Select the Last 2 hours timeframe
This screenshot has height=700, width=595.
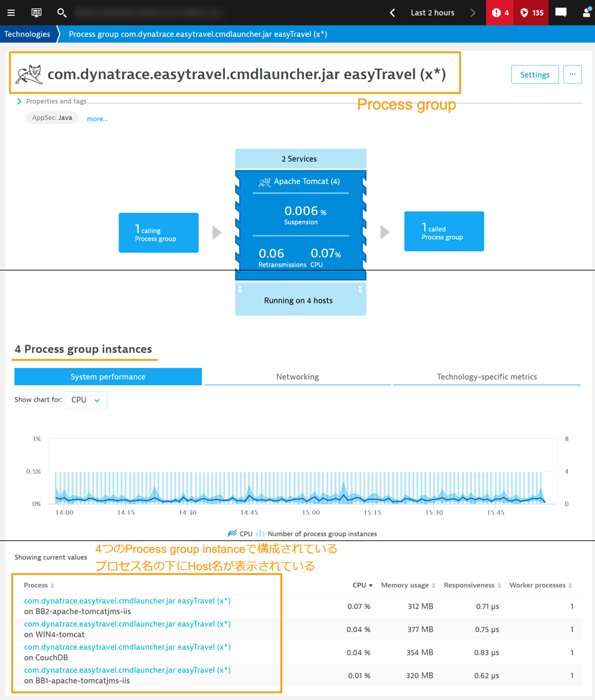click(433, 12)
